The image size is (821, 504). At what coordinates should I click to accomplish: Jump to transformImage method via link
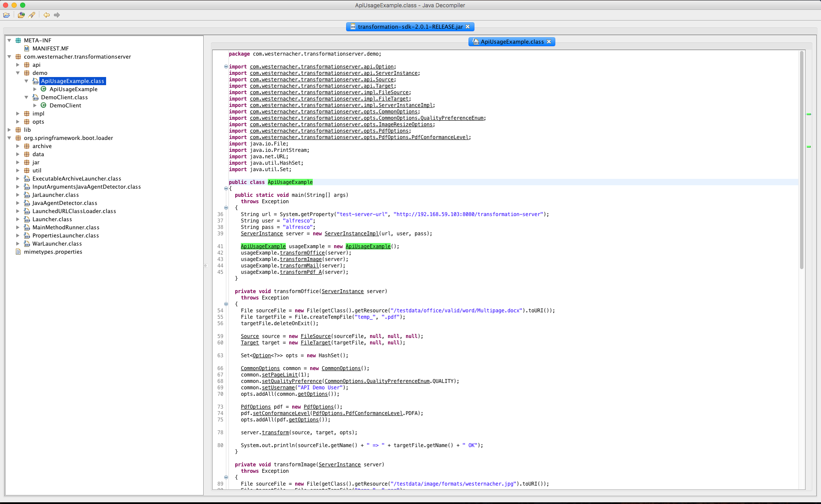[300, 260]
